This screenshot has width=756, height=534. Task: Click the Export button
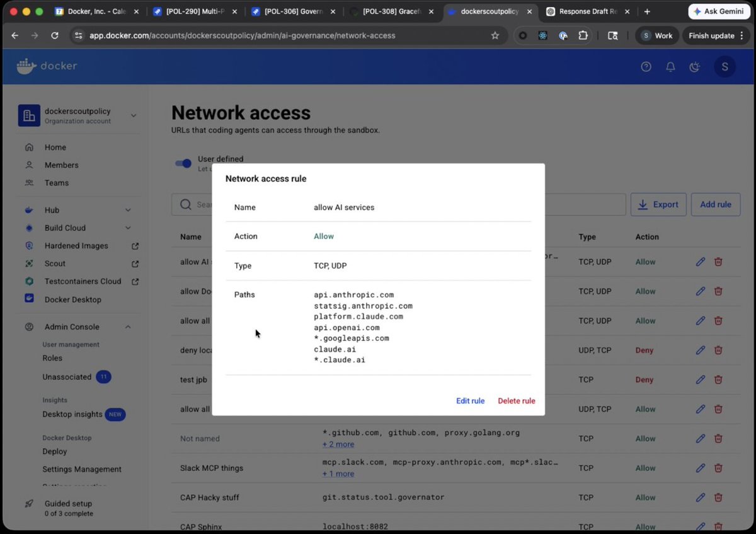(x=658, y=204)
